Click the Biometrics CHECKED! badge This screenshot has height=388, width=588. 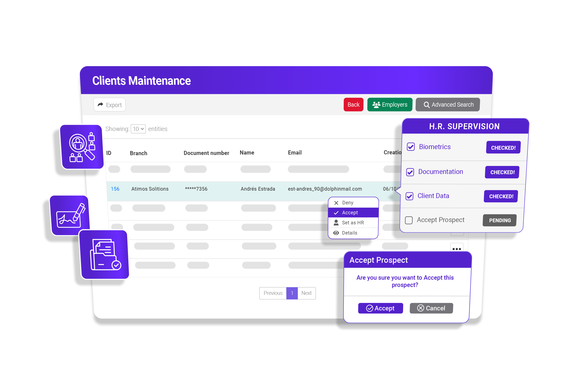(x=503, y=148)
